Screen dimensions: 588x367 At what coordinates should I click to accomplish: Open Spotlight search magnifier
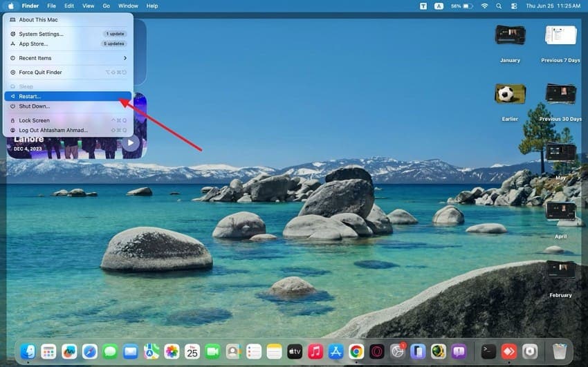pos(499,6)
